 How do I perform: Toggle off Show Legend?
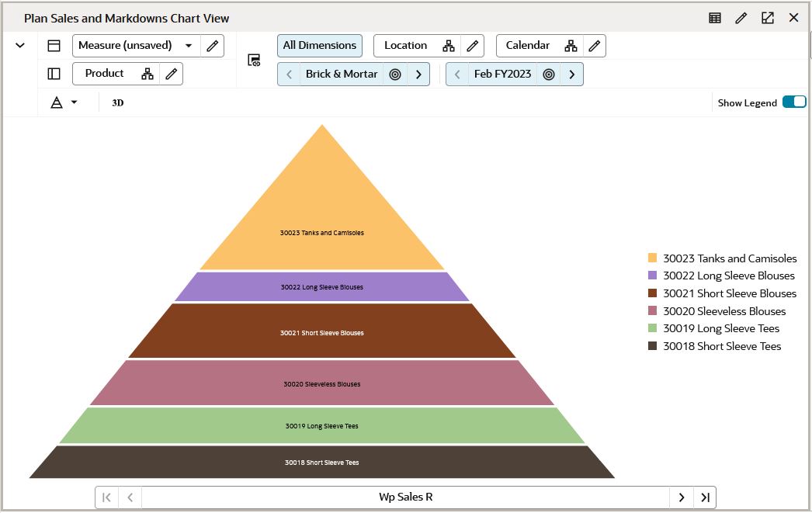[795, 102]
